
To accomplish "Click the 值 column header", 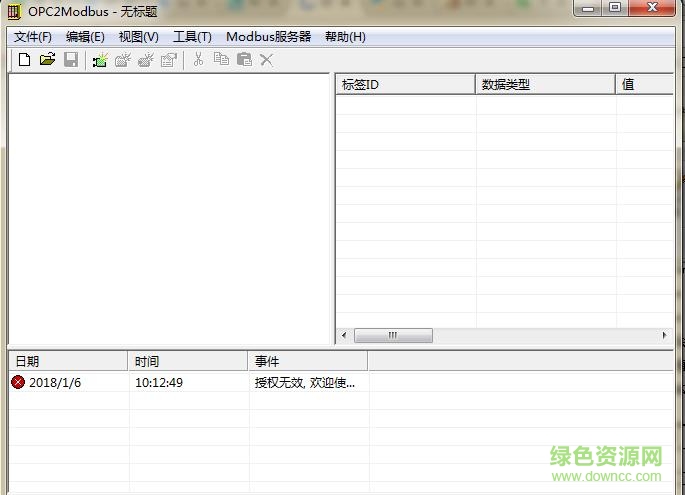I will 644,84.
